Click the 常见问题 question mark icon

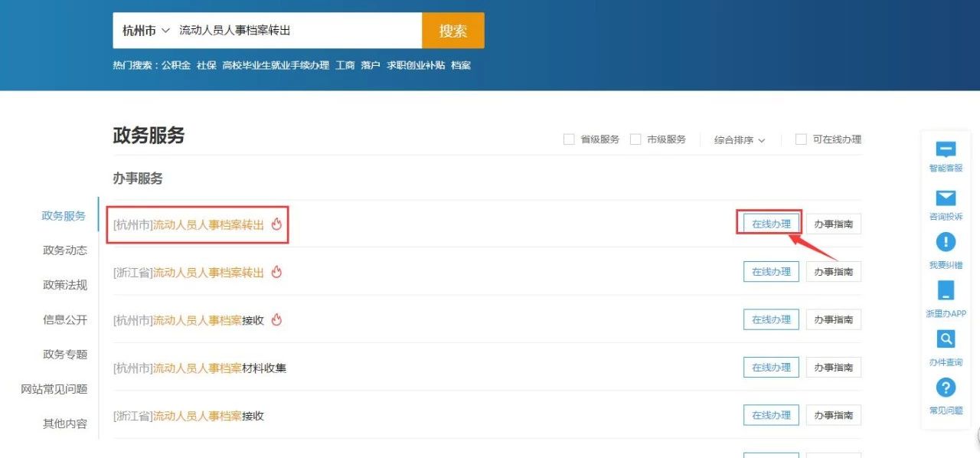point(946,388)
